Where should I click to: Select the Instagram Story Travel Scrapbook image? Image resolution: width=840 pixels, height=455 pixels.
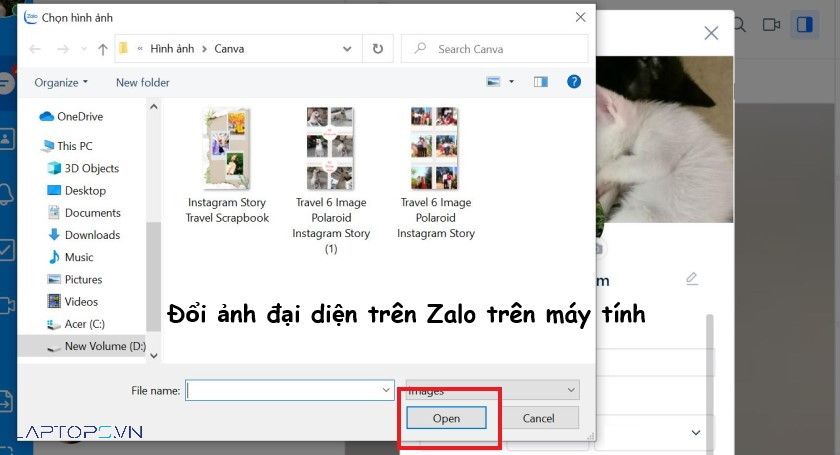(x=227, y=166)
